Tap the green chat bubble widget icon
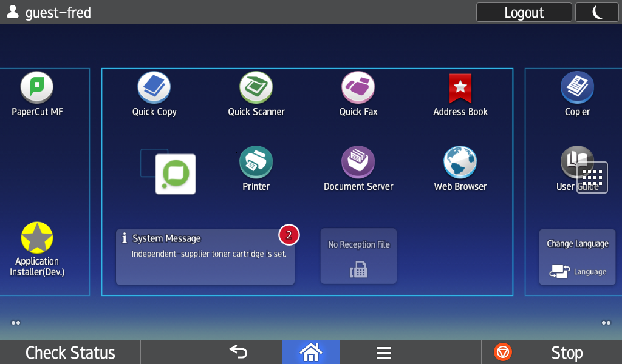The height and width of the screenshot is (364, 622). (x=176, y=174)
